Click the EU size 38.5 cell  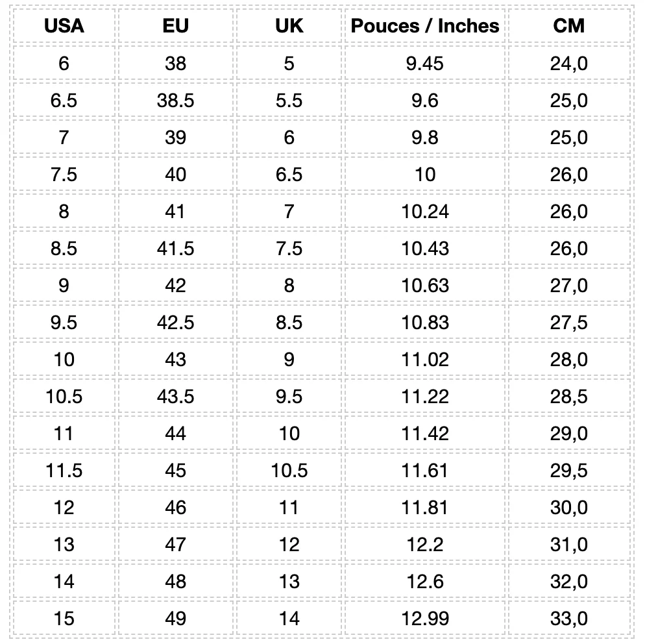coord(175,100)
